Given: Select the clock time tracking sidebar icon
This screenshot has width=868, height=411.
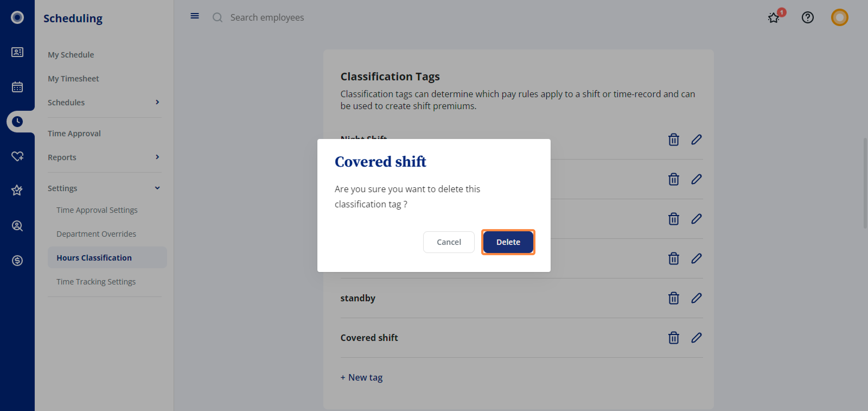Looking at the screenshot, I should pyautogui.click(x=17, y=121).
